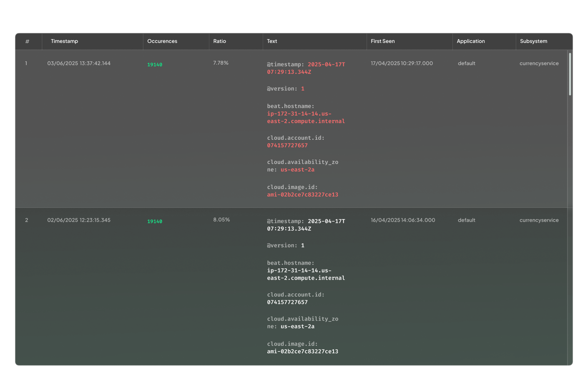
Task: Select first seen value 17/04/2025 10:29:17.000
Action: [402, 63]
